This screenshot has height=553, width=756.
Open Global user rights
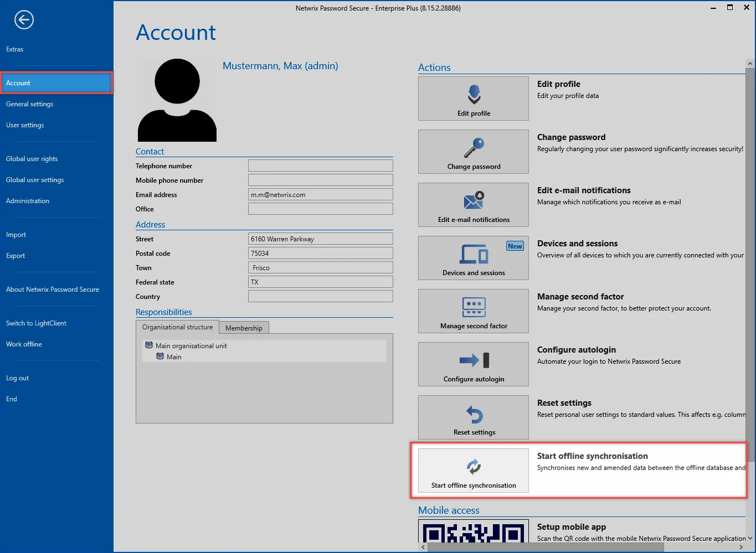coord(32,159)
